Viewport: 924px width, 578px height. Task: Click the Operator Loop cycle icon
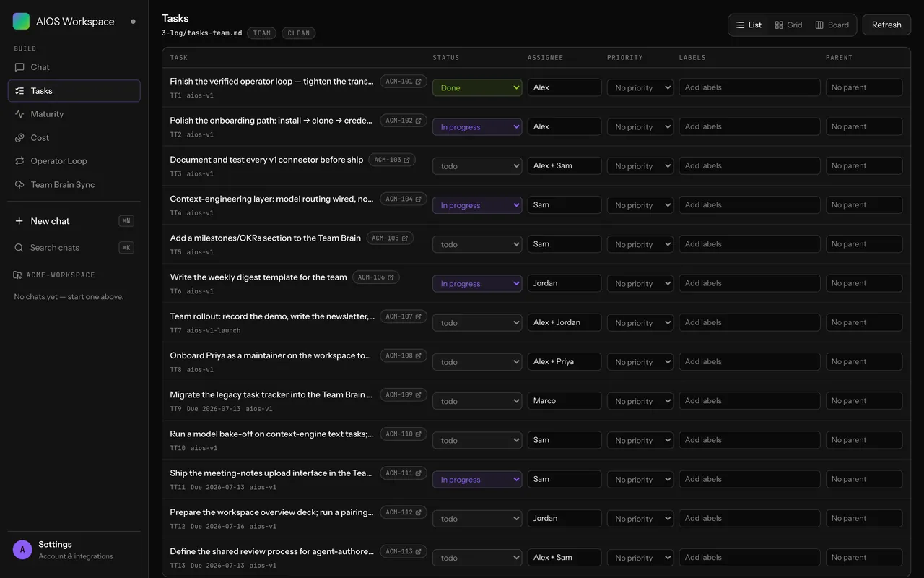pos(19,161)
